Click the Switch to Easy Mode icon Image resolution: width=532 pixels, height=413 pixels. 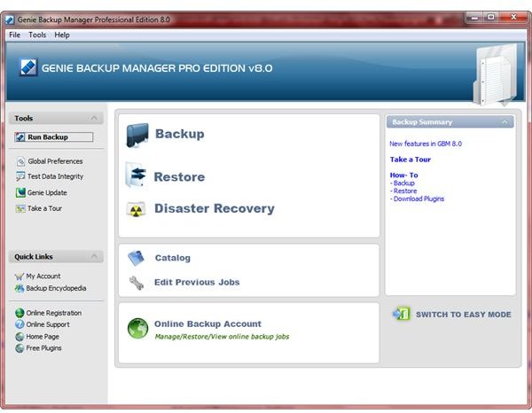(x=402, y=314)
